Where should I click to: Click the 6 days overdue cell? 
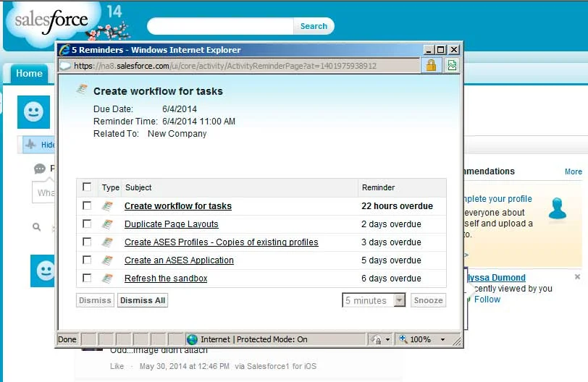(x=391, y=279)
